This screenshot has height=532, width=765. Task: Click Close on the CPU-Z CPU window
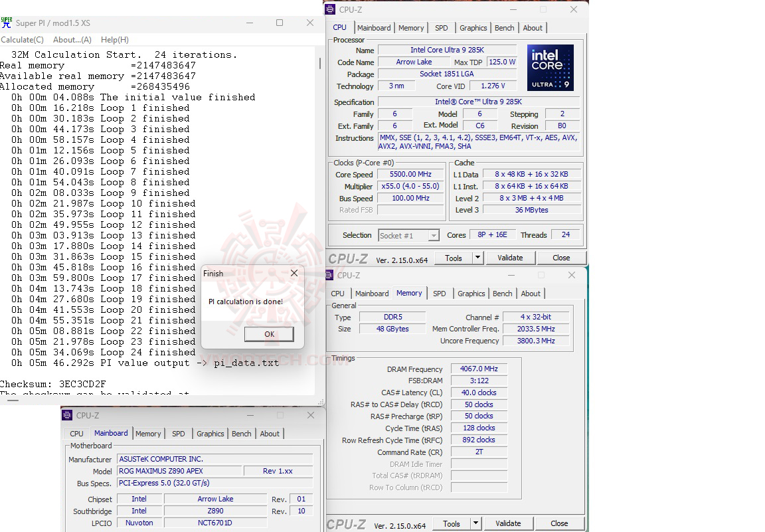(x=561, y=257)
